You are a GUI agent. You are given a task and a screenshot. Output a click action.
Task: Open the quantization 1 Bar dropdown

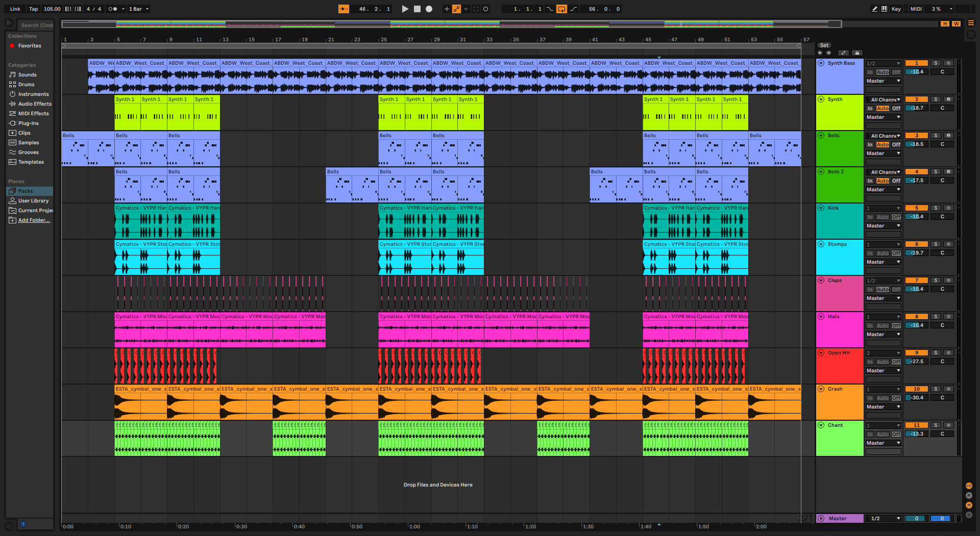click(139, 9)
